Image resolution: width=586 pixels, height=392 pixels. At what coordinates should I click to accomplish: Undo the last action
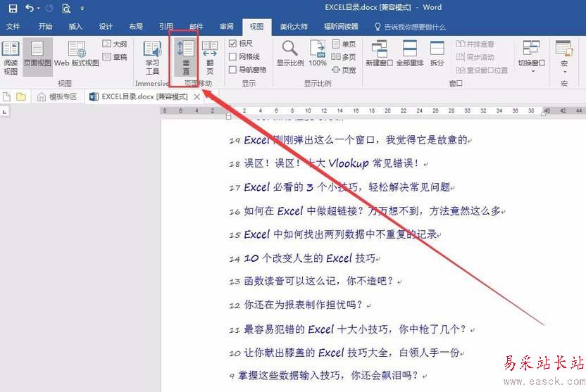point(29,8)
